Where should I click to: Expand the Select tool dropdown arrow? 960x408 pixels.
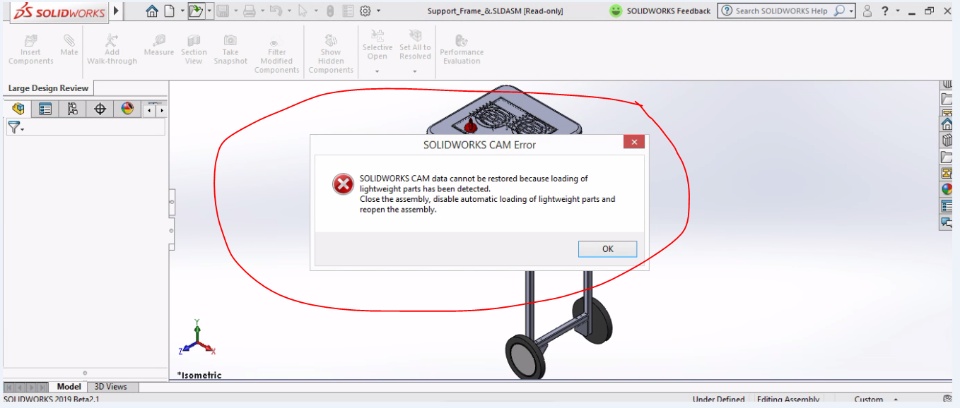coord(316,10)
